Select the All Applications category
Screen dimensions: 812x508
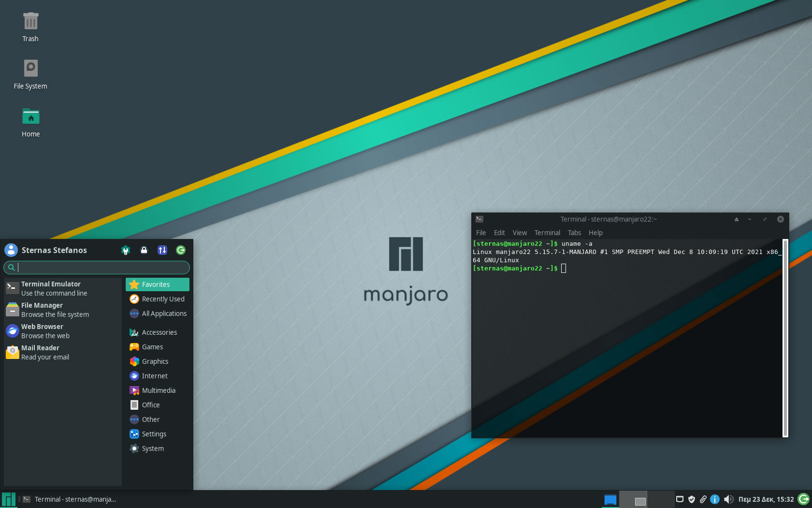pos(158,314)
